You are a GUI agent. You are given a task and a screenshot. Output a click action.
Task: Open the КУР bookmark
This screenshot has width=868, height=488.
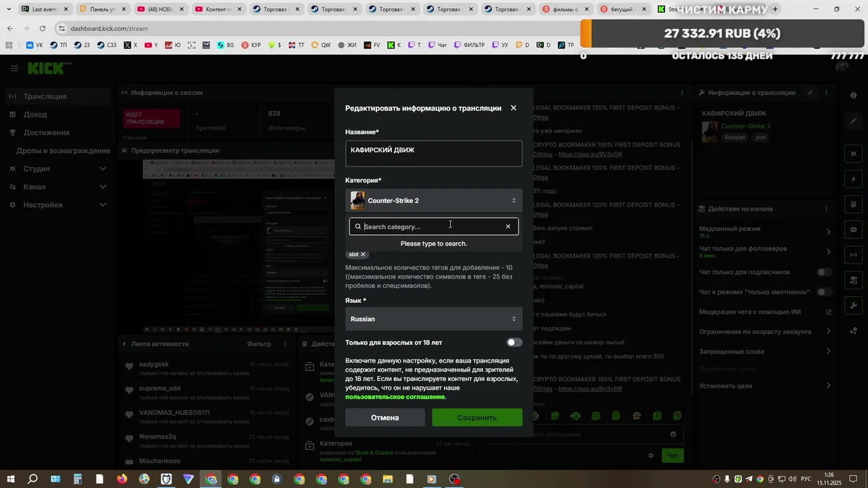(250, 45)
